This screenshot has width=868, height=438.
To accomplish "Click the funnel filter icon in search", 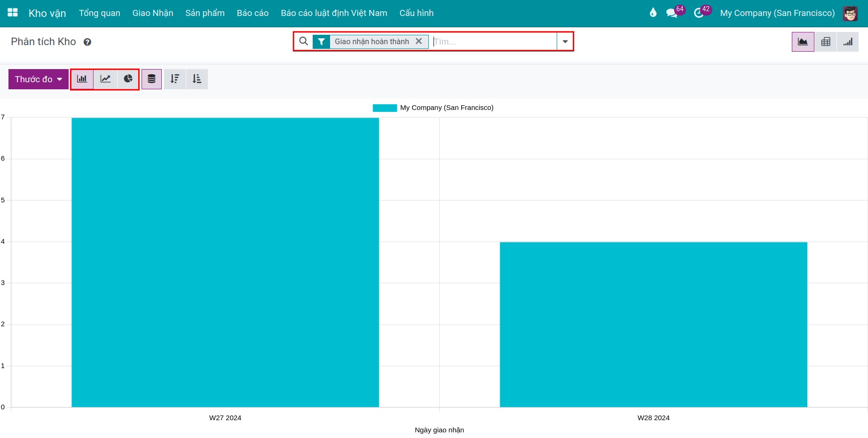I will click(x=321, y=42).
